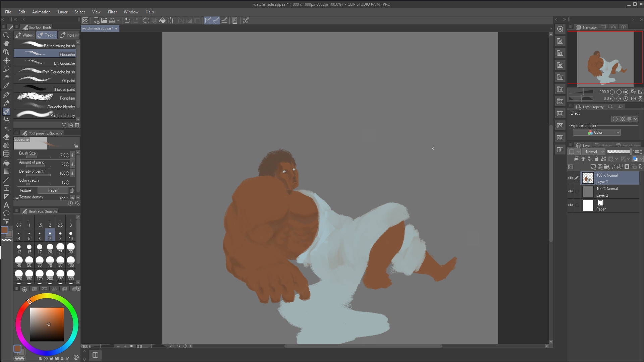Toggle Snap to Grid in toolbar
Screen dimensions: 644x362
224,20
